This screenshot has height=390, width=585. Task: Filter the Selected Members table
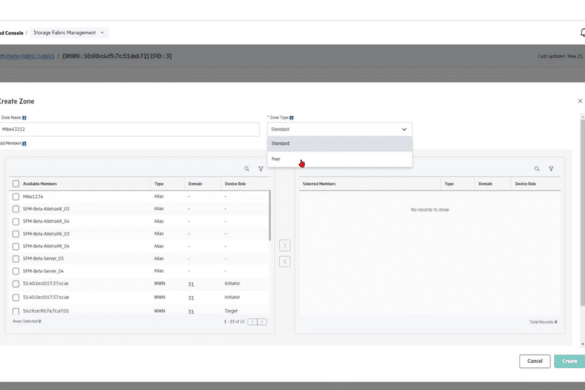pyautogui.click(x=551, y=169)
